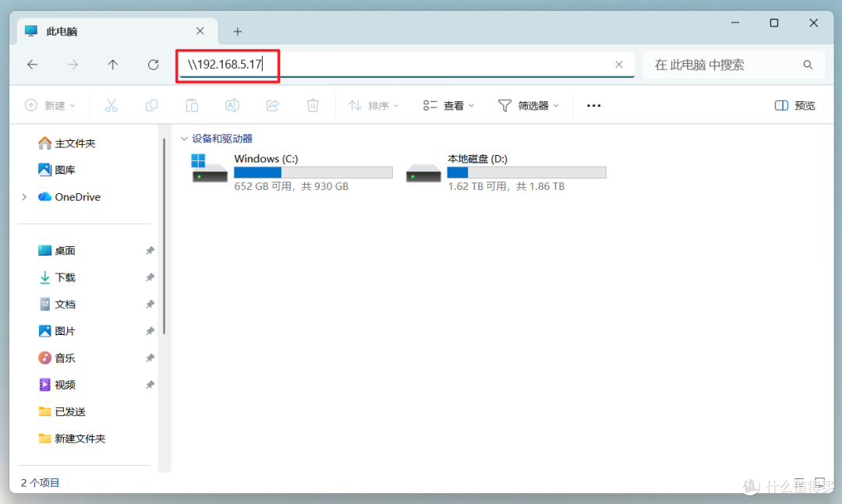
Task: Go back with the left arrow
Action: [x=33, y=65]
